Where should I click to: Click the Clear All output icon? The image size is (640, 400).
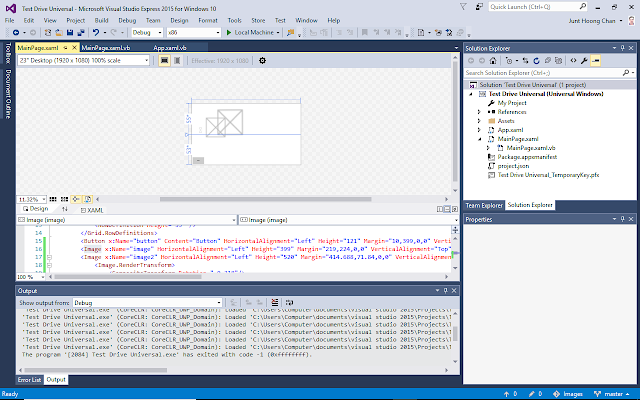click(x=275, y=302)
